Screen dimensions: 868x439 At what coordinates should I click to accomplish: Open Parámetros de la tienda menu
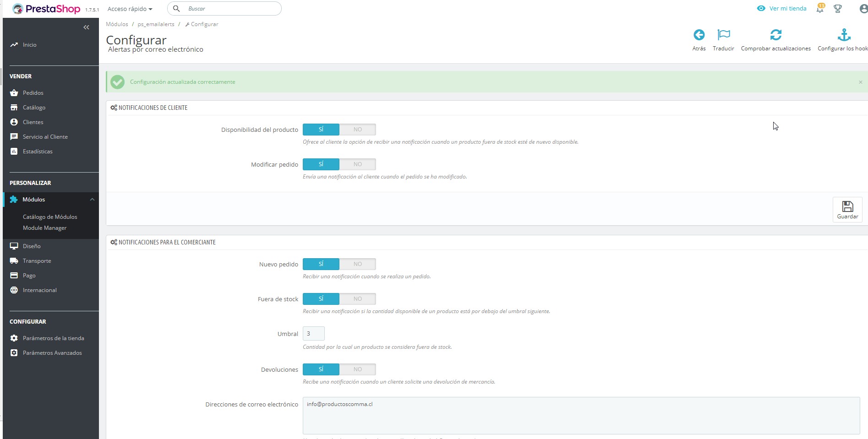click(54, 338)
